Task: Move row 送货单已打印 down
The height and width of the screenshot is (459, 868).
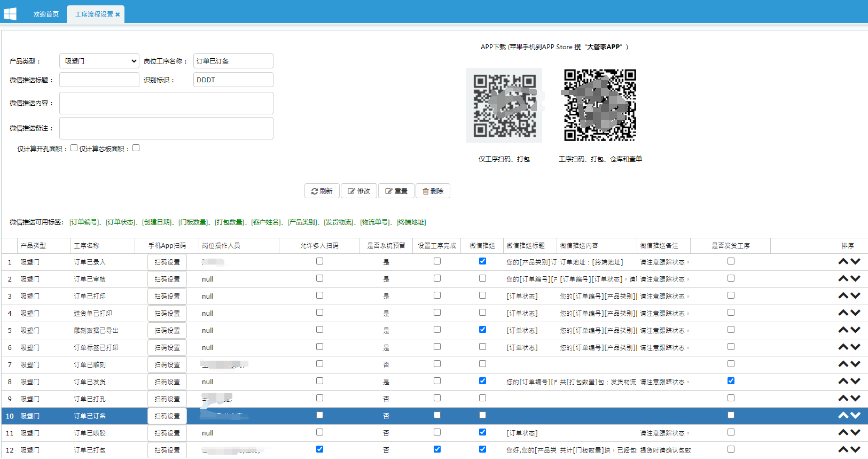Action: coord(855,313)
